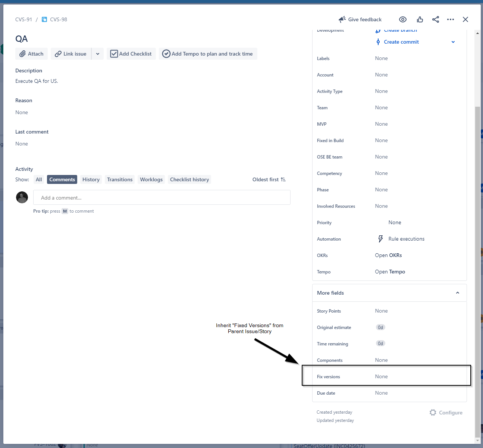The height and width of the screenshot is (448, 483).
Task: Expand the dropdown next to Link issue
Action: [x=98, y=54]
